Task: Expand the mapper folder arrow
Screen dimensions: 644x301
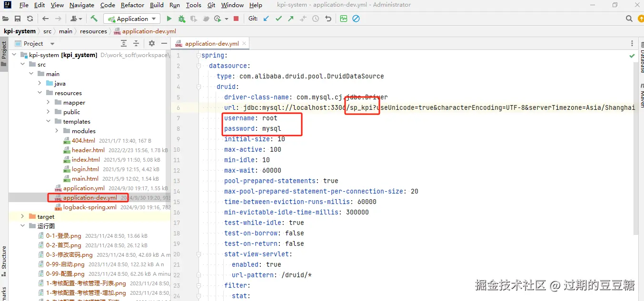Action: coord(49,102)
